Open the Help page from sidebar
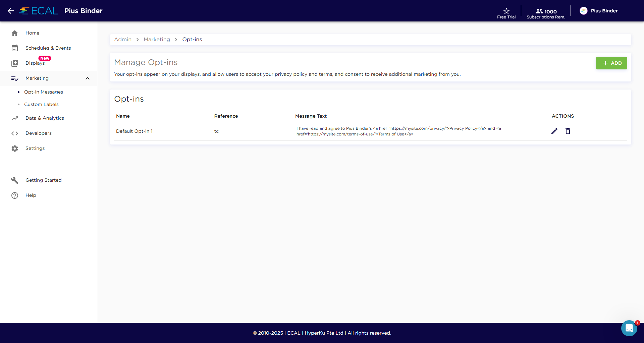 [31, 195]
